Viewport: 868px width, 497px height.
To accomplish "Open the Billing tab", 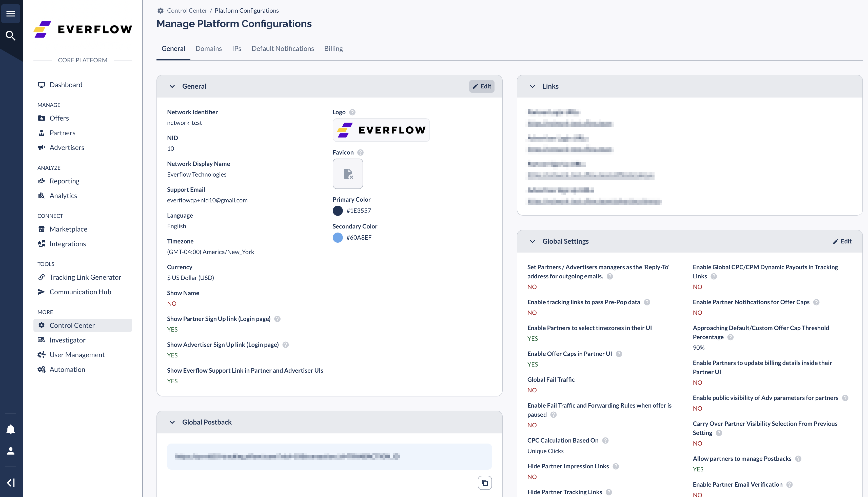I will tap(333, 48).
